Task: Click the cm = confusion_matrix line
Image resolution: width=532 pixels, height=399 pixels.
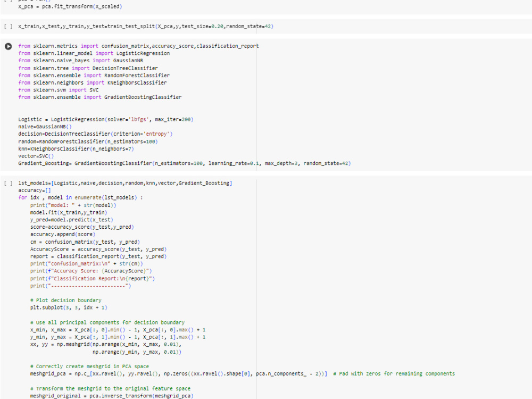Action: pyautogui.click(x=85, y=242)
